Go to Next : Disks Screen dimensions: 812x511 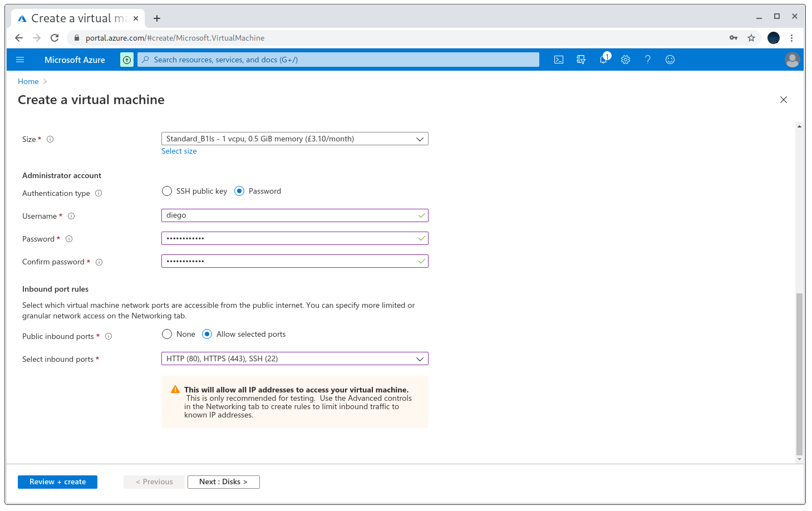(224, 482)
